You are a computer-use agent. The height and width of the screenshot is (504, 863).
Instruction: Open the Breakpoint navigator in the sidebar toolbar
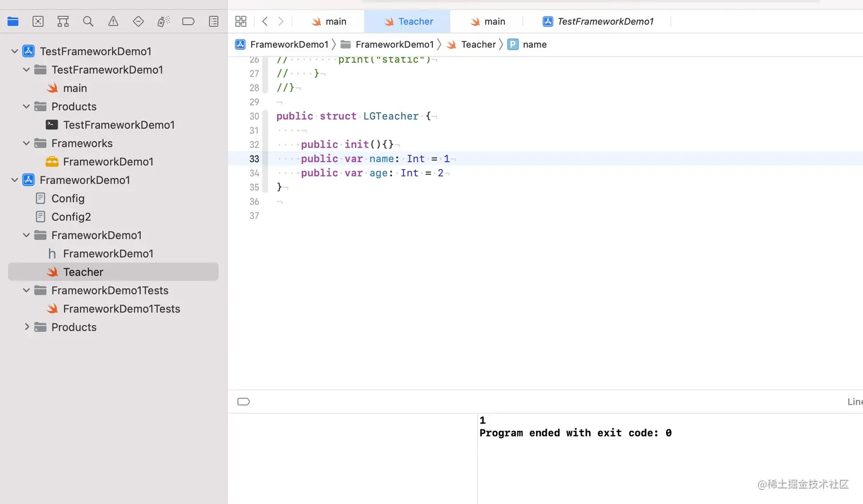188,22
